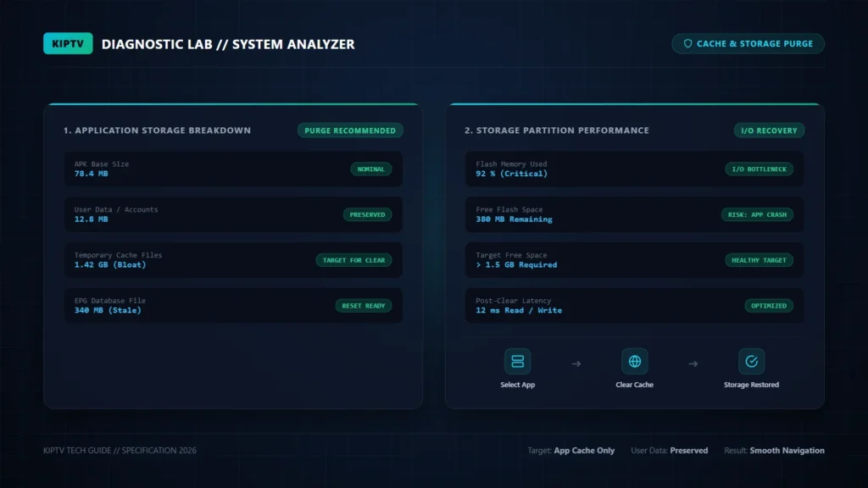Select the Reset Ready tag
The image size is (868, 488).
[363, 305]
